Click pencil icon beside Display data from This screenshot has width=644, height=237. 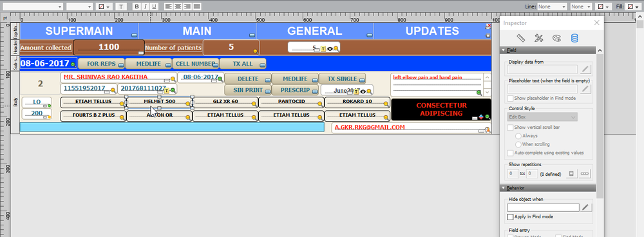pos(586,69)
